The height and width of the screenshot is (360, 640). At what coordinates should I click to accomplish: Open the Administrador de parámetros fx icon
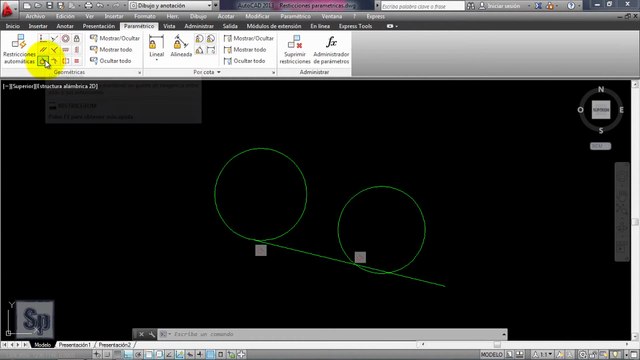331,42
